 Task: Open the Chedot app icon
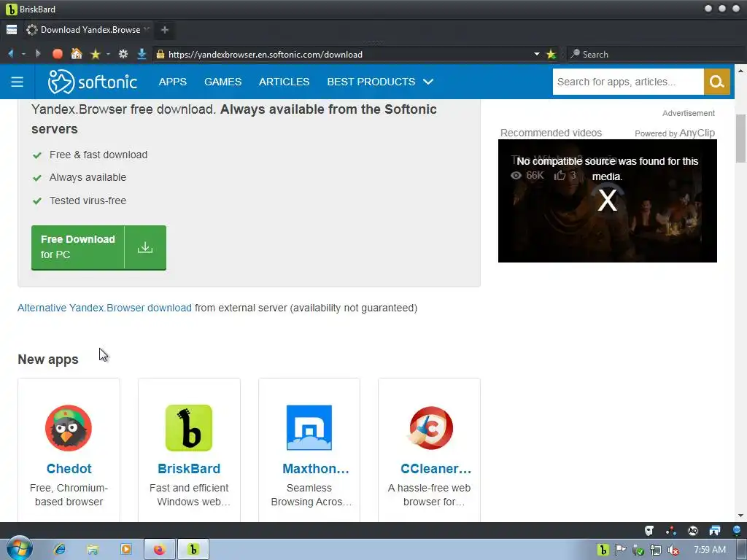point(69,427)
